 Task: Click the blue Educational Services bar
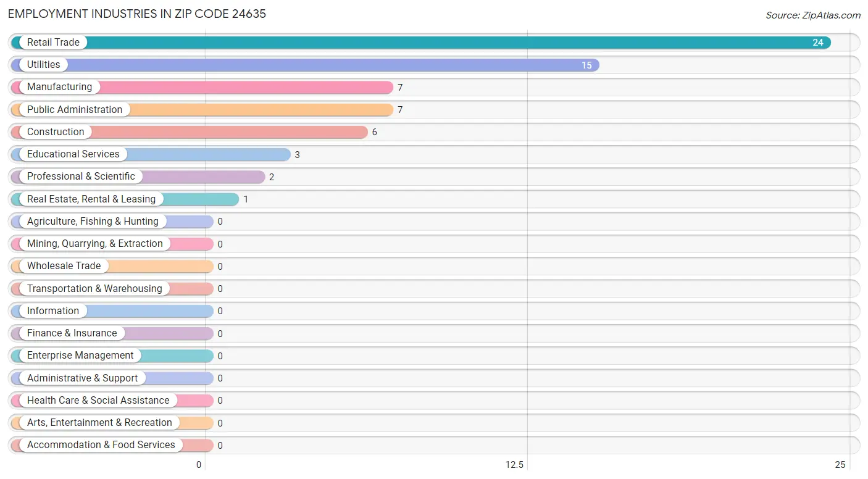151,154
